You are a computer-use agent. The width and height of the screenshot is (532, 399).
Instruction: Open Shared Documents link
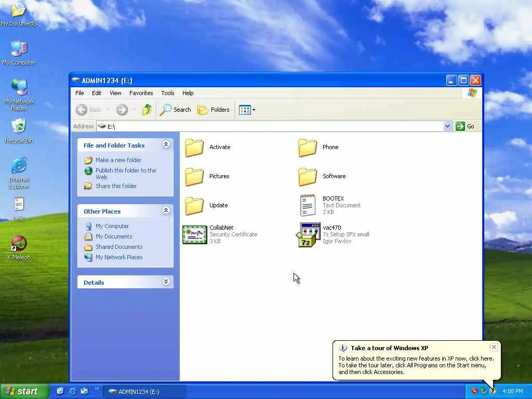pos(119,247)
